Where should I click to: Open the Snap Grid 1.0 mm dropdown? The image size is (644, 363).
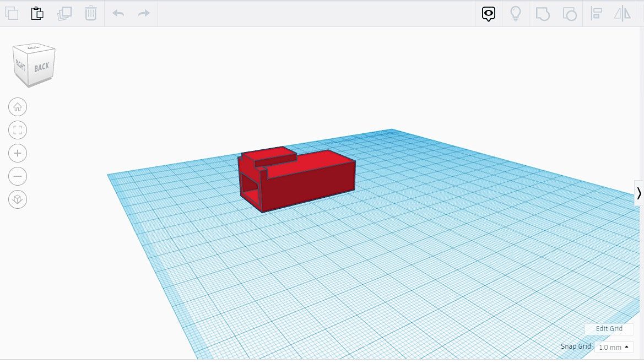614,347
